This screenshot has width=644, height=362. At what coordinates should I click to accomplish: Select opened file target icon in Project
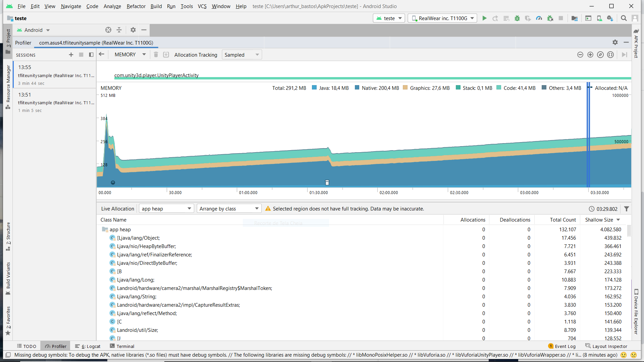click(x=108, y=30)
